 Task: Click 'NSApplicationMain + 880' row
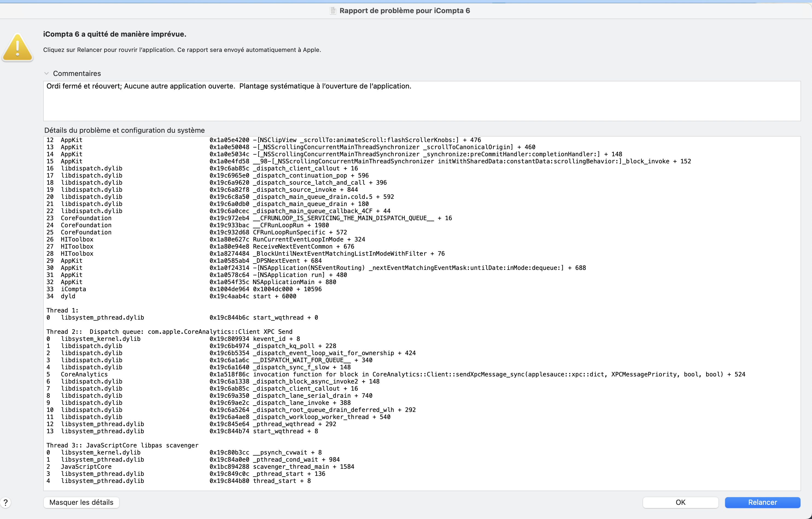[x=191, y=282]
